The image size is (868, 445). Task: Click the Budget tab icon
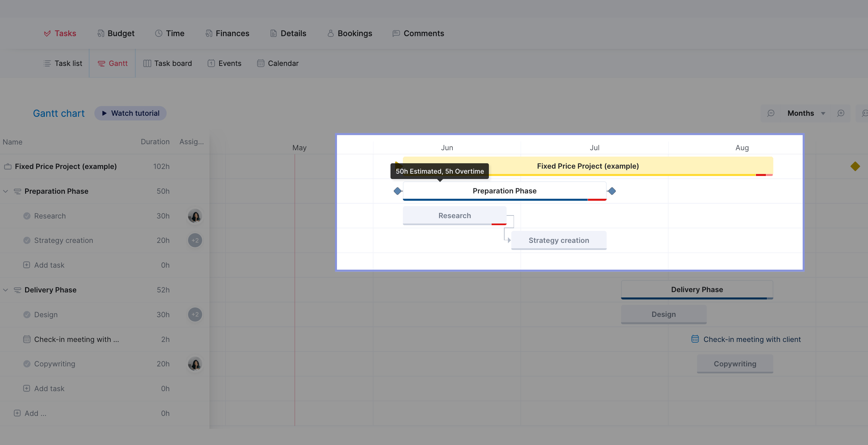coord(100,33)
